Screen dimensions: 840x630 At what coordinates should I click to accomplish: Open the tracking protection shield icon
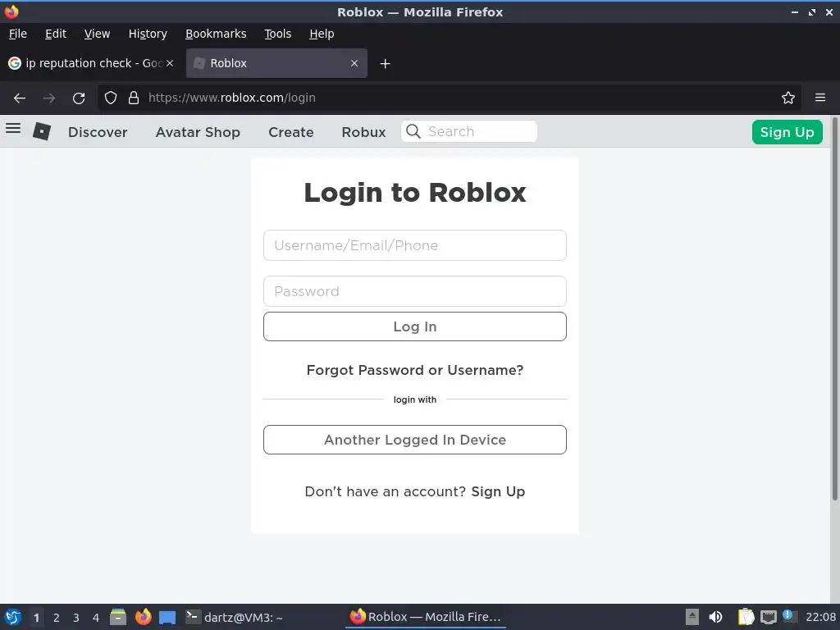[111, 98]
